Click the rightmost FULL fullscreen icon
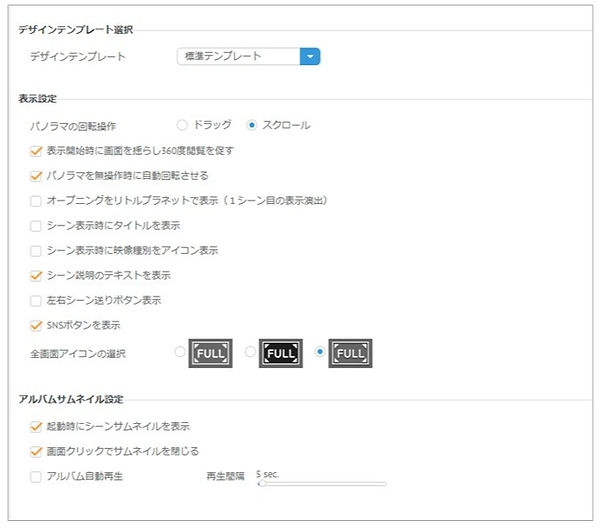600x529 pixels. pos(351,353)
